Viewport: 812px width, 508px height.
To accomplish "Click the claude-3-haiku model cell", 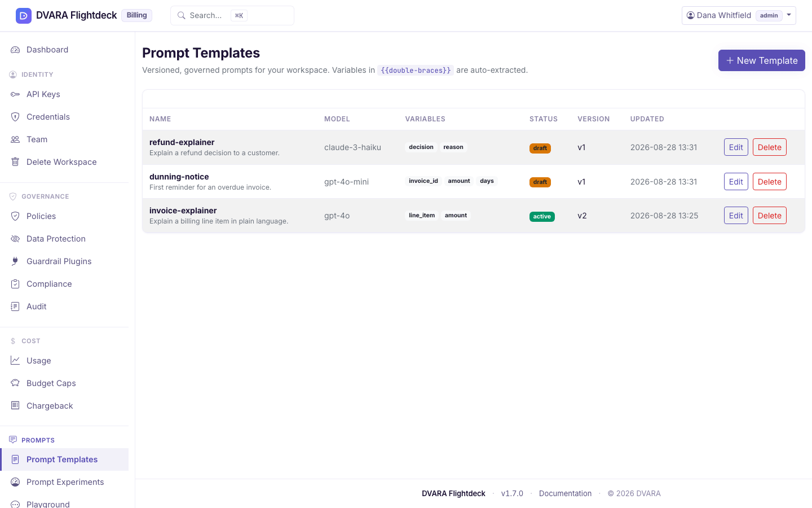I will 352,147.
